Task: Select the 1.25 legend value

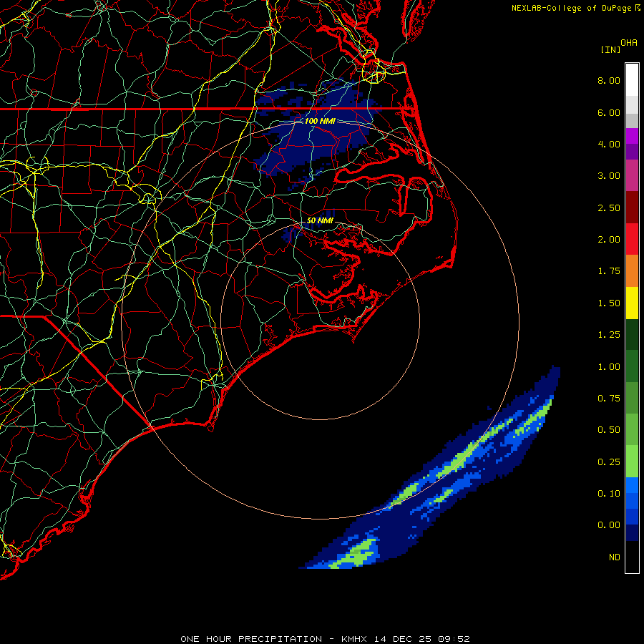Action: 609,335
